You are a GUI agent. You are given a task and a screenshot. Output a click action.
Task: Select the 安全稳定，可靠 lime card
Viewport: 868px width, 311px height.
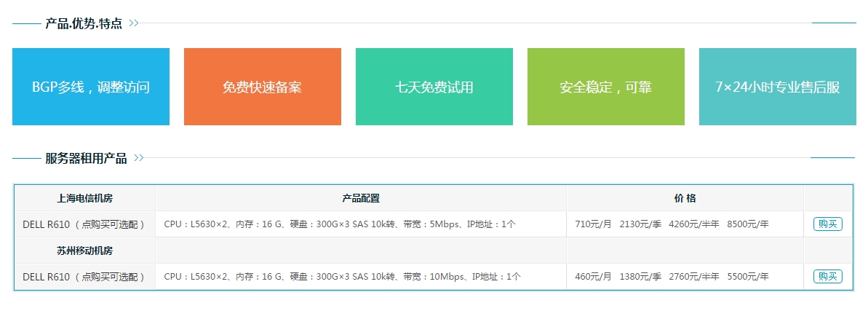(605, 87)
